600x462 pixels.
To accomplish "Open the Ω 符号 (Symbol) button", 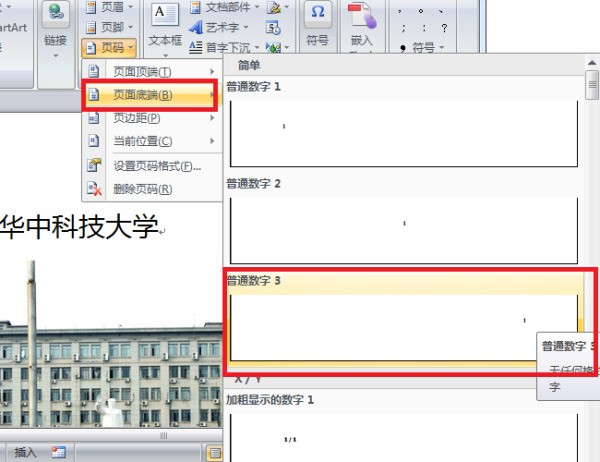I will pos(317,25).
